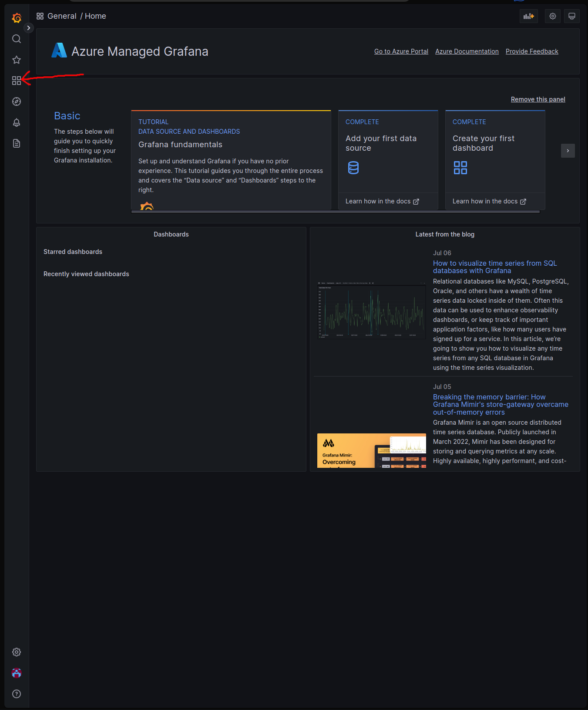Screen dimensions: 588x710
Task: Open the Go to Azure Portal link
Action: [401, 51]
